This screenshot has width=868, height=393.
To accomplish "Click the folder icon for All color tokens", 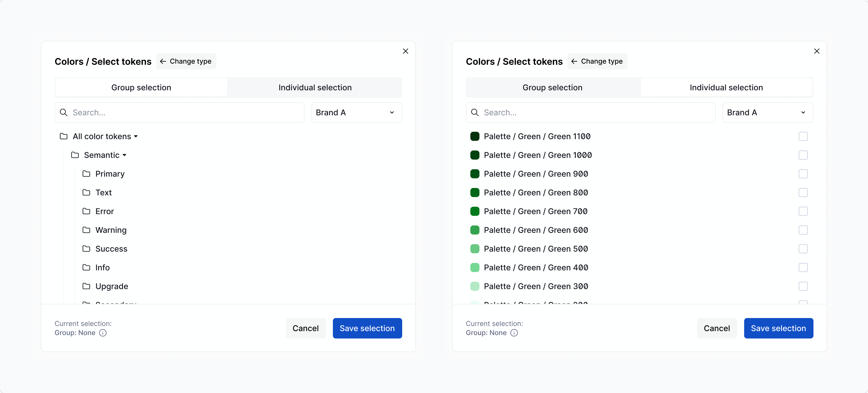I will tap(63, 136).
